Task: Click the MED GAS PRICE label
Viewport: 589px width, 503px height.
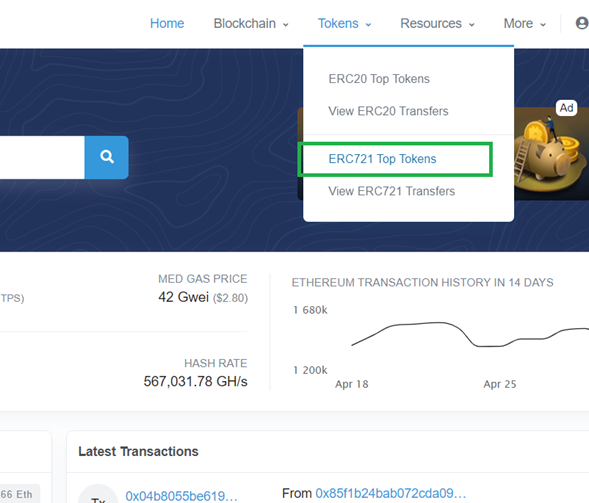Action: point(203,279)
